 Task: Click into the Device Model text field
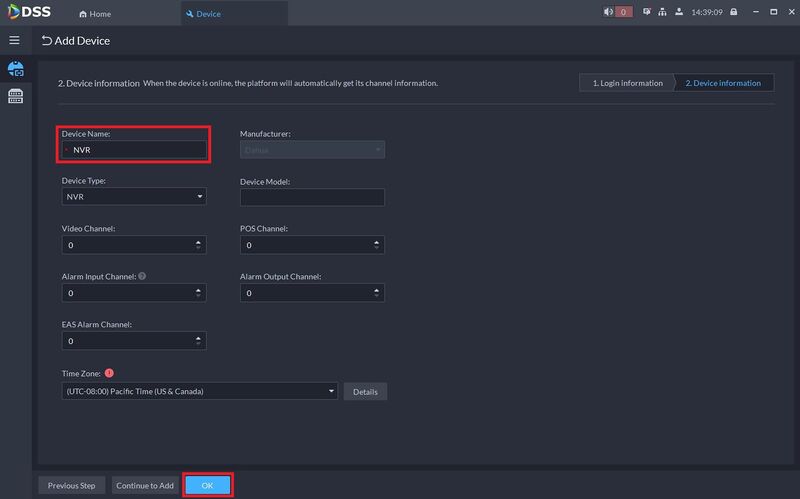[312, 197]
